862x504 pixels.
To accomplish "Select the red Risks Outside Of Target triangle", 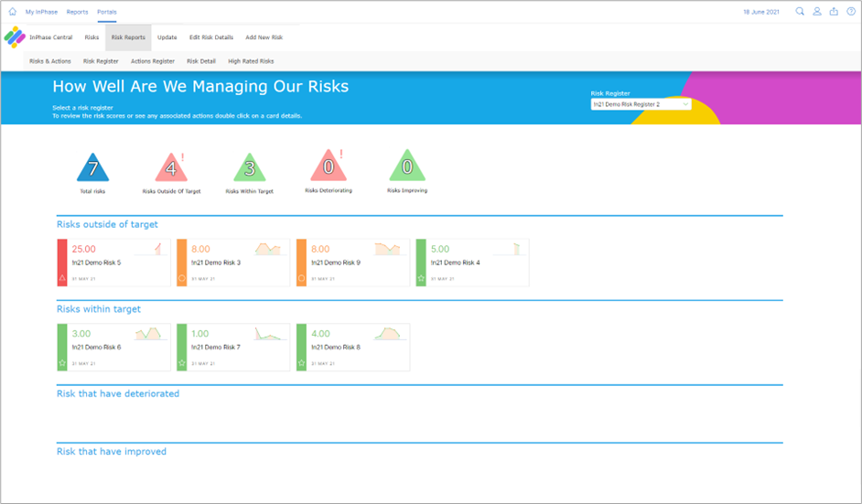I will click(x=171, y=167).
